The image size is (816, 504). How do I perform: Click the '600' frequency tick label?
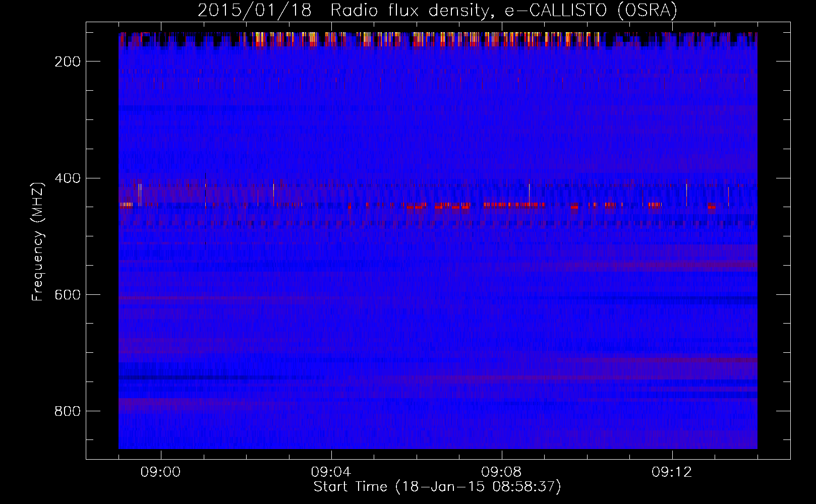point(68,295)
